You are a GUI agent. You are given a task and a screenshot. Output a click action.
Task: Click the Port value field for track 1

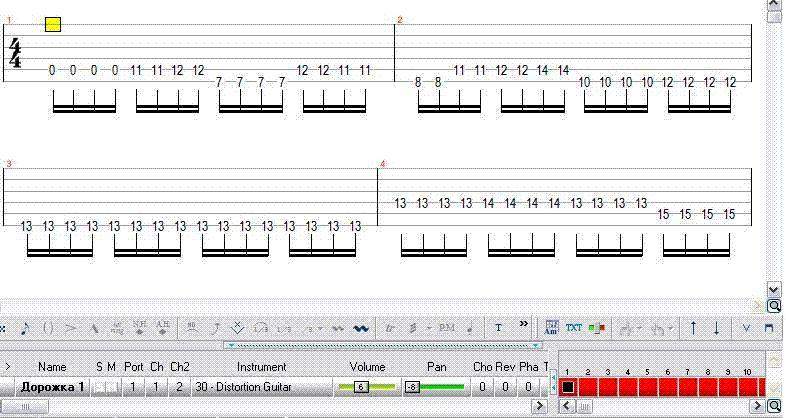[x=133, y=386]
